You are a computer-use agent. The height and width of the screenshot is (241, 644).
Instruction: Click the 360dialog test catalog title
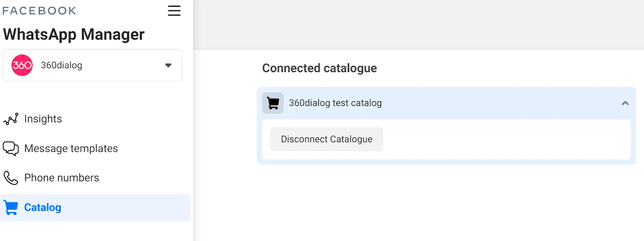point(335,103)
